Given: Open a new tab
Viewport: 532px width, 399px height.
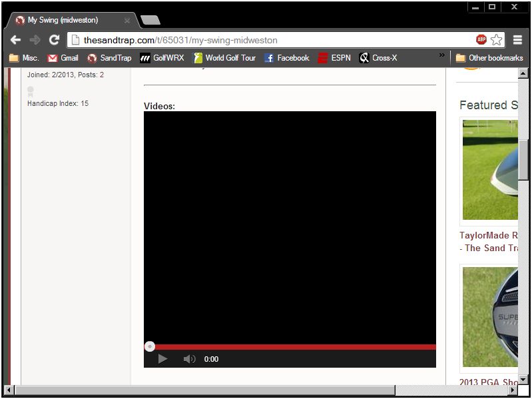Looking at the screenshot, I should [x=150, y=21].
